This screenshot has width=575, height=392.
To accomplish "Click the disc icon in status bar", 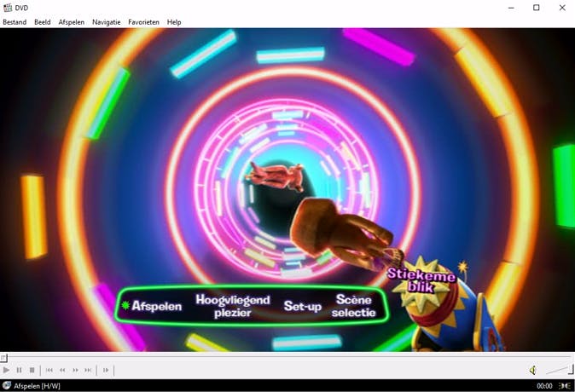I will tap(7, 385).
